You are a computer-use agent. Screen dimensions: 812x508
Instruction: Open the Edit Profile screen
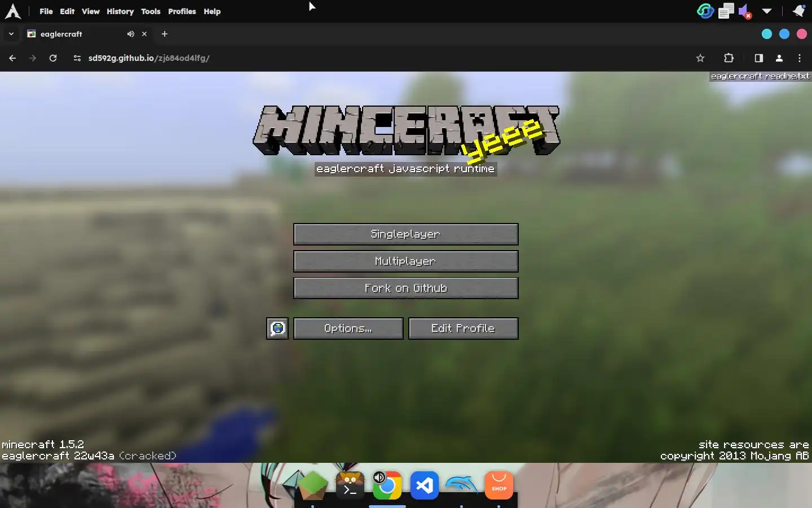pyautogui.click(x=463, y=329)
